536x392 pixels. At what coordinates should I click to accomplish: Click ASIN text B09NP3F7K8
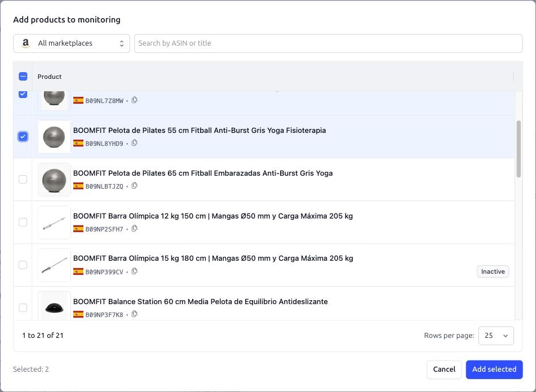104,315
